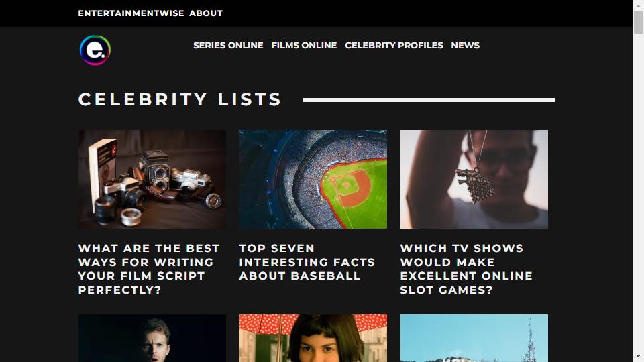Open the Series Online menu
This screenshot has height=362, width=644.
click(x=228, y=45)
